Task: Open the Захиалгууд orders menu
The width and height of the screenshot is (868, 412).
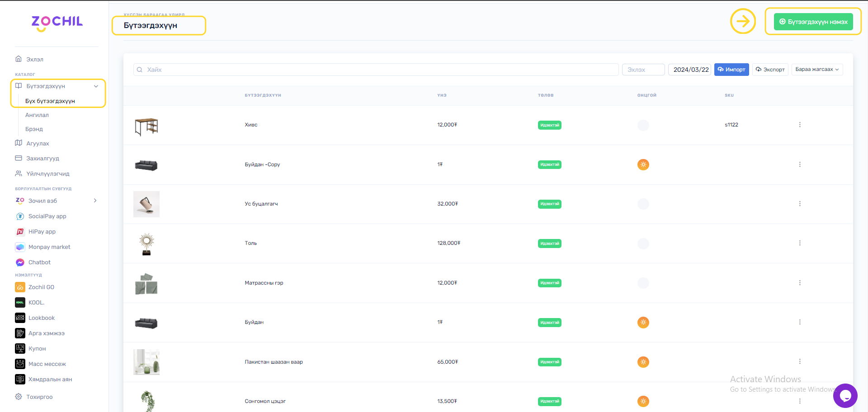Action: pos(42,159)
